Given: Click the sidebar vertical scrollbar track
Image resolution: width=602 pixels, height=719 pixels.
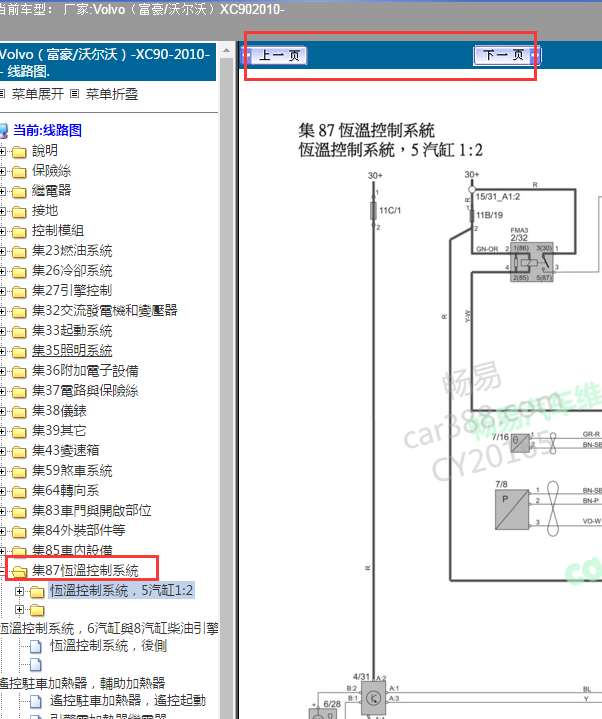Looking at the screenshot, I should tap(226, 385).
